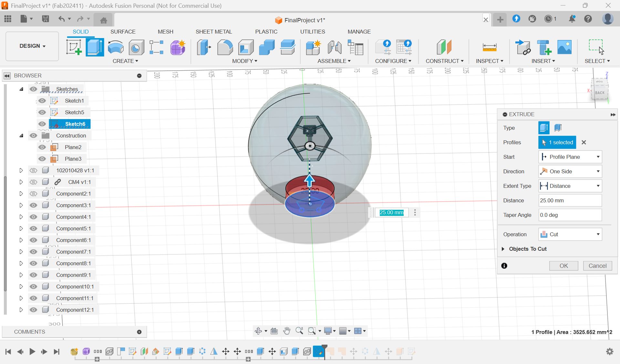
Task: Choose the Thin Extrude type
Action: click(558, 128)
